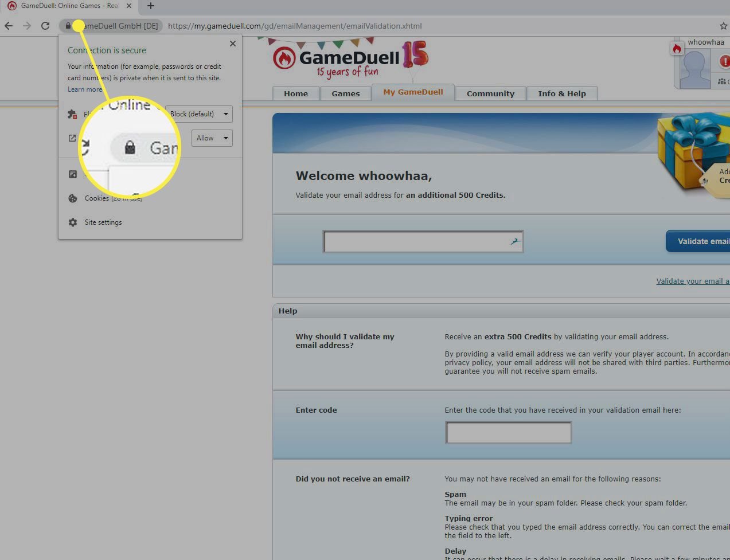Reload the current GameDuell page
Image resolution: width=730 pixels, height=560 pixels.
coord(45,26)
